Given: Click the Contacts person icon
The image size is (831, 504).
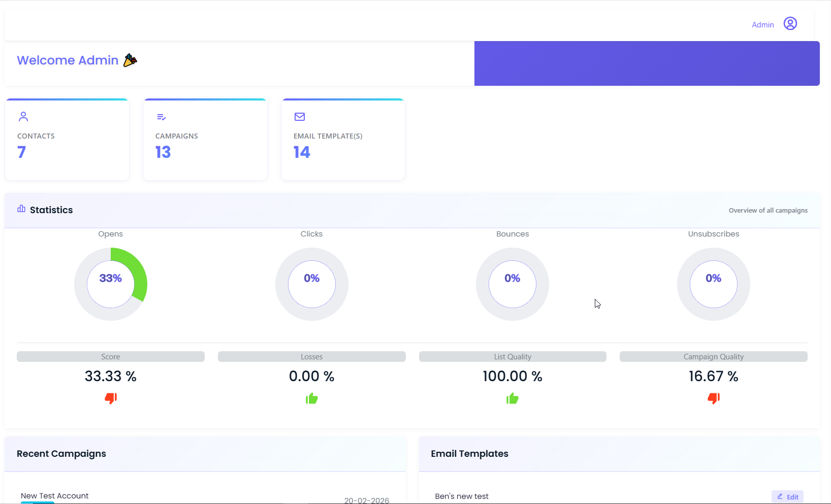Looking at the screenshot, I should click(x=23, y=116).
